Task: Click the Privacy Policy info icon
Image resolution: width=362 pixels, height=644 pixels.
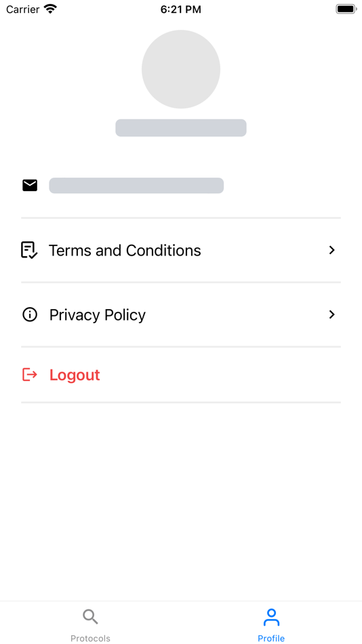Action: coord(30,315)
